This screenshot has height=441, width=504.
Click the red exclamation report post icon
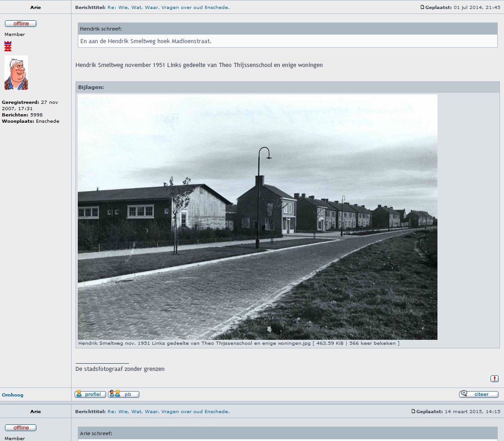point(495,379)
